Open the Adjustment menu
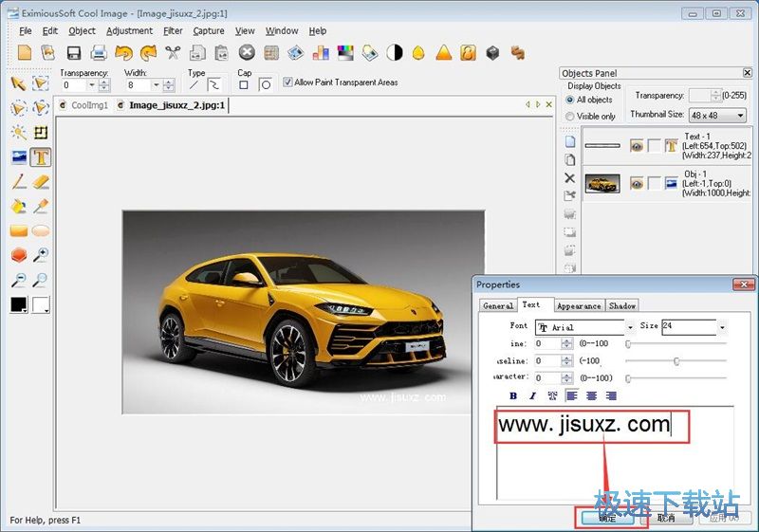This screenshot has height=532, width=759. 129,30
